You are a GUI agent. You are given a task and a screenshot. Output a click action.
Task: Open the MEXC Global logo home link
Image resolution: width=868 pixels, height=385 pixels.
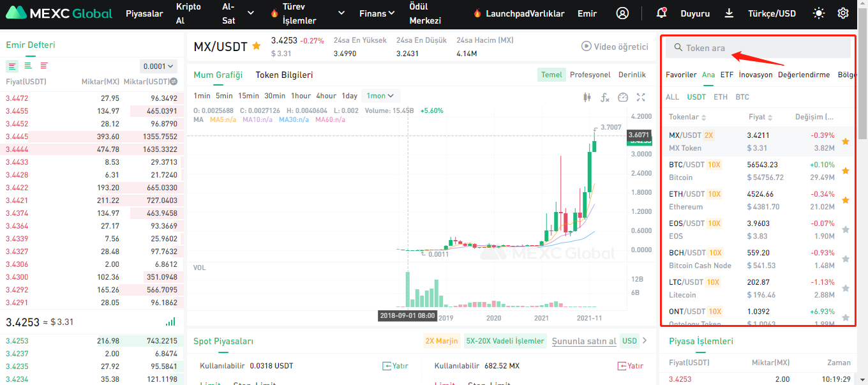click(59, 13)
